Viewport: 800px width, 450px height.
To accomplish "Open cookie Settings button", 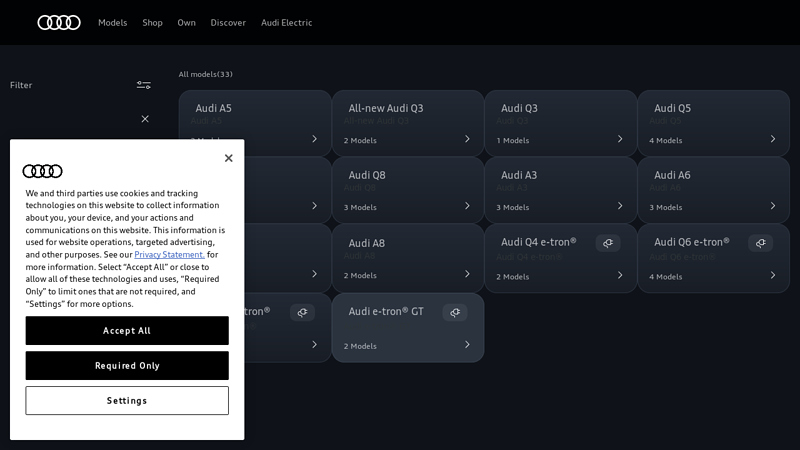I will [x=127, y=400].
